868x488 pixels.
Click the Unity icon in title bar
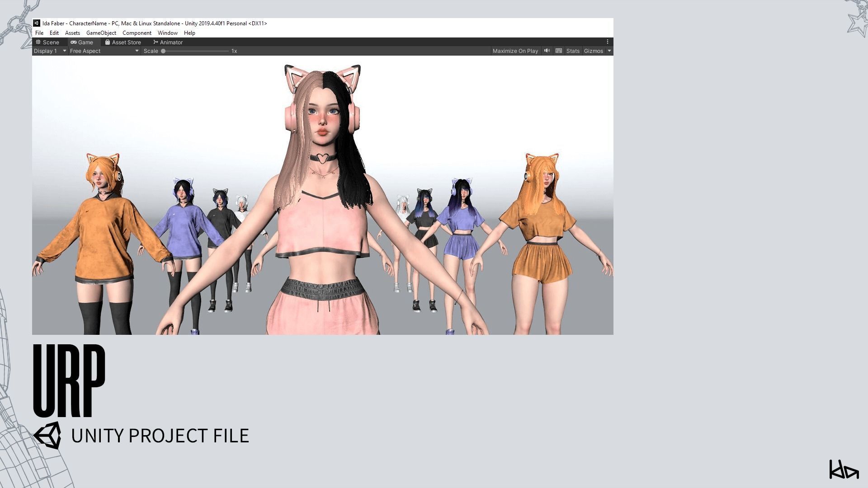pyautogui.click(x=37, y=23)
